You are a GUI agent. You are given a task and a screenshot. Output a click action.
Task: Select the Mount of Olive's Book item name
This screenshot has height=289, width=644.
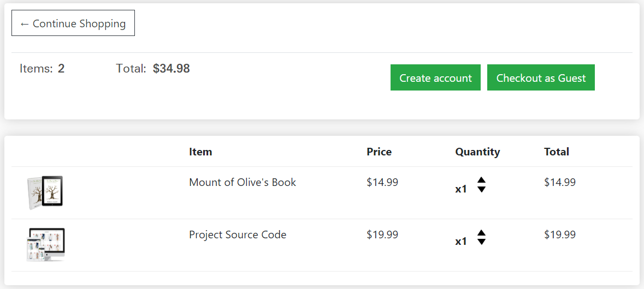coord(243,182)
